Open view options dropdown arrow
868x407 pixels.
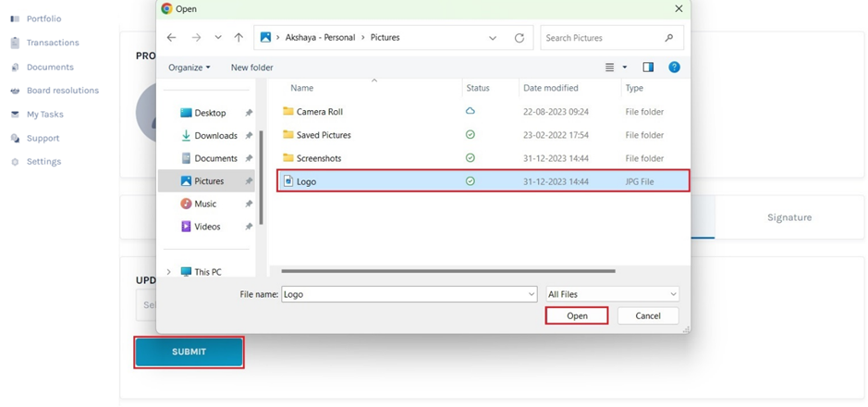point(625,67)
